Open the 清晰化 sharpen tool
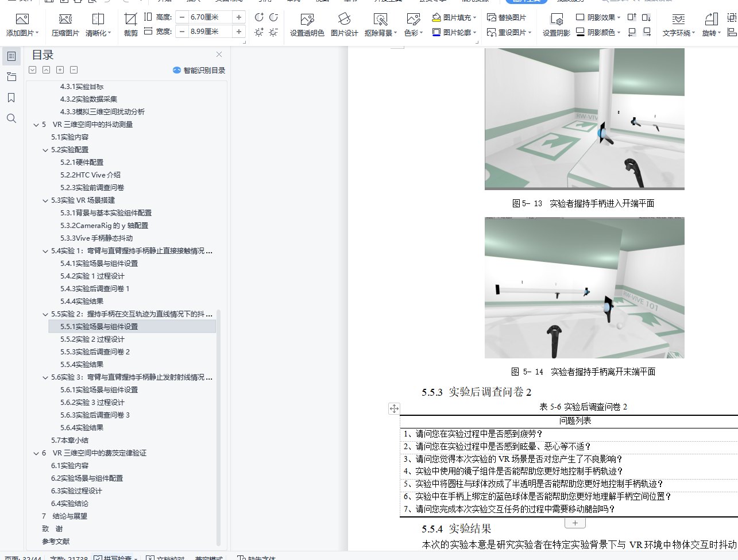The height and width of the screenshot is (560, 738). 98,25
